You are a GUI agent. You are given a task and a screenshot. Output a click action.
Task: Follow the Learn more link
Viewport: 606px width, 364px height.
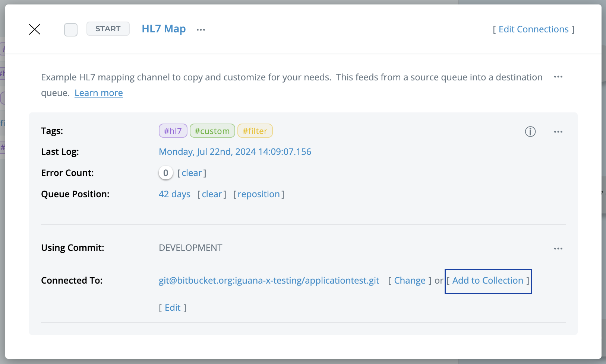click(99, 93)
